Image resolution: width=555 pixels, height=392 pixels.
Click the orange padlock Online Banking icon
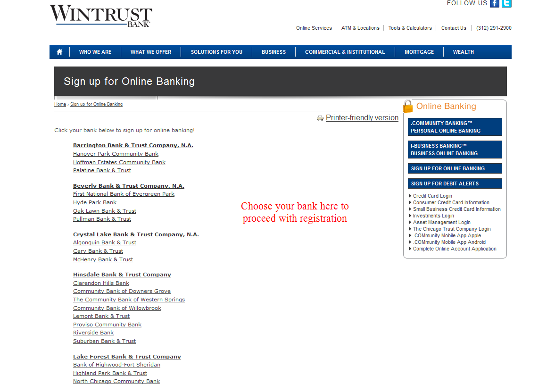click(408, 106)
